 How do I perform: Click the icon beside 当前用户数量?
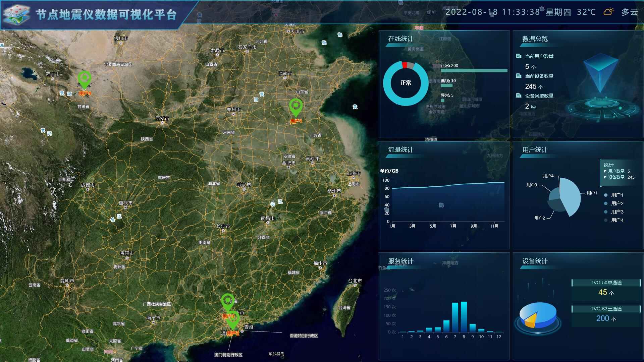pyautogui.click(x=519, y=56)
